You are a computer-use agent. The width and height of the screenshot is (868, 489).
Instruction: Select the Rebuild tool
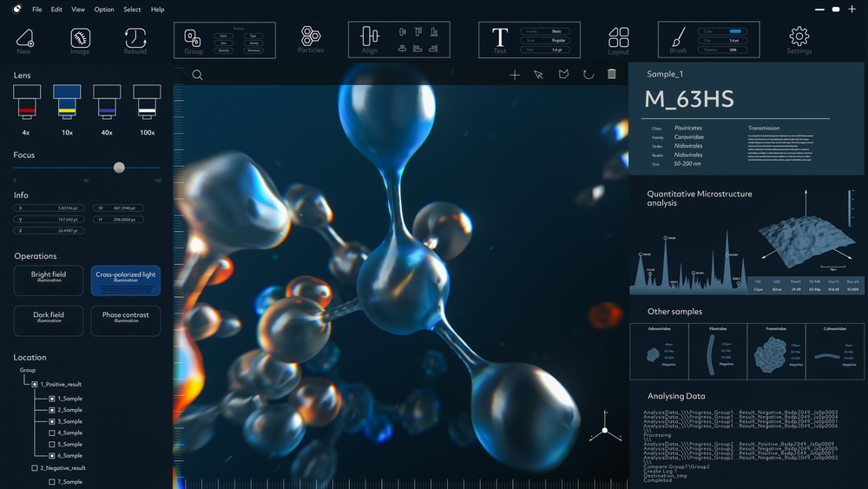pos(135,38)
